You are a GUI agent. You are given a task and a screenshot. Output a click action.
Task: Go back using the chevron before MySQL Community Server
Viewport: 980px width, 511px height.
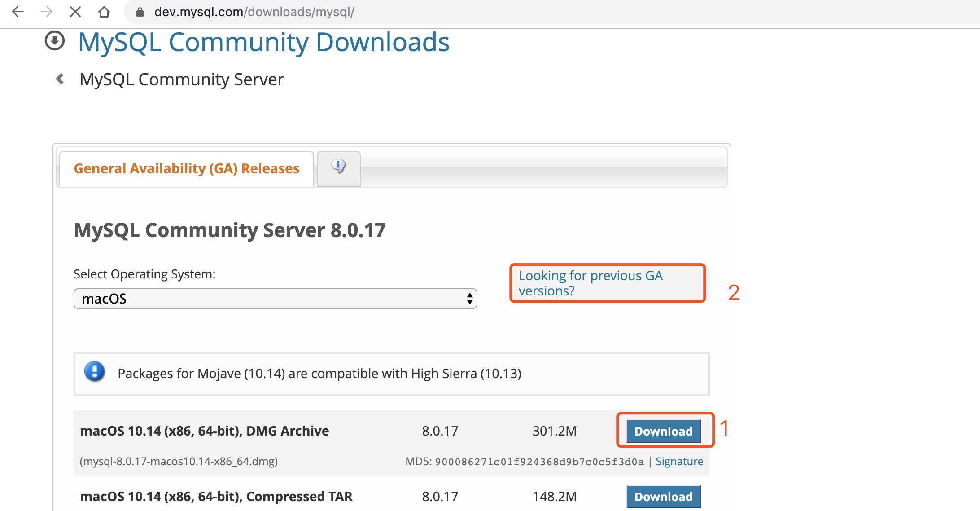pyautogui.click(x=60, y=79)
